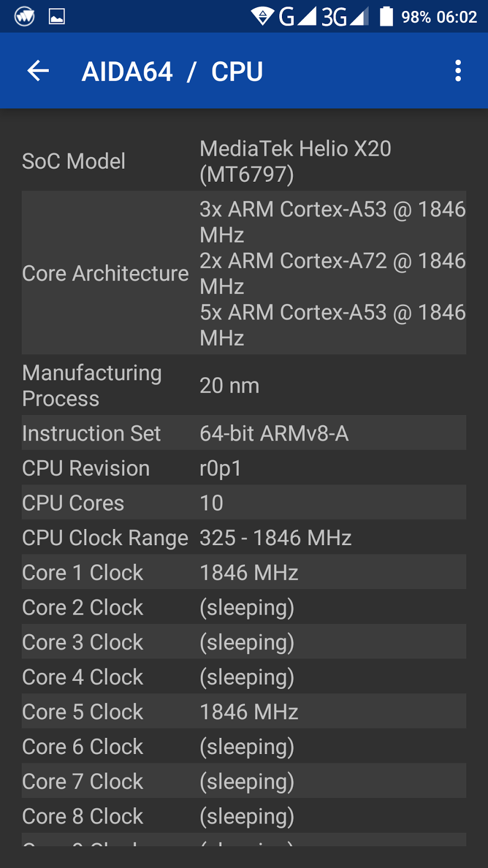The height and width of the screenshot is (868, 488).
Task: Select the Instruction Set row
Action: point(244,433)
